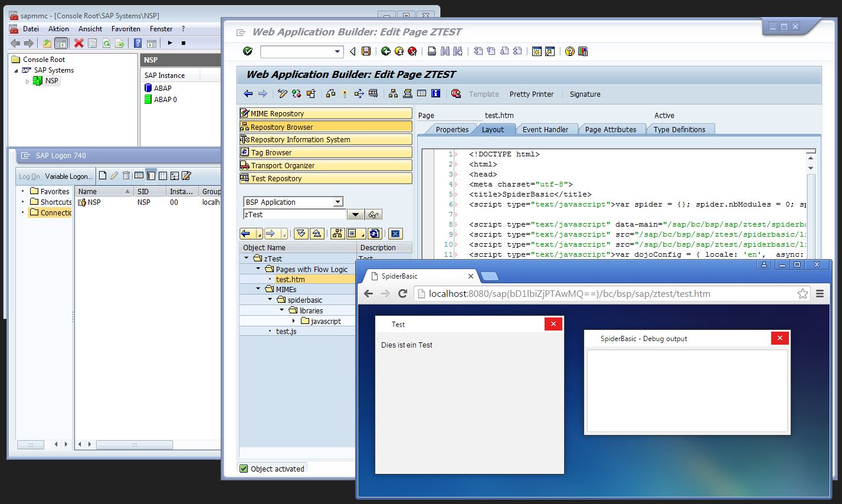This screenshot has height=504, width=842.
Task: Open the browser hamburger menu
Action: tap(820, 293)
